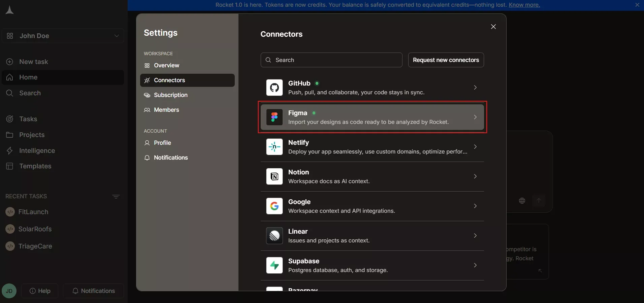Focus the connectors Search field
644x303 pixels.
[331, 60]
